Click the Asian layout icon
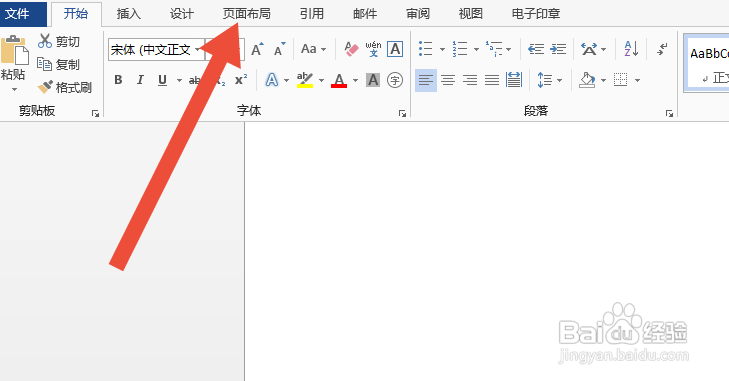This screenshot has height=381, width=729. 589,49
